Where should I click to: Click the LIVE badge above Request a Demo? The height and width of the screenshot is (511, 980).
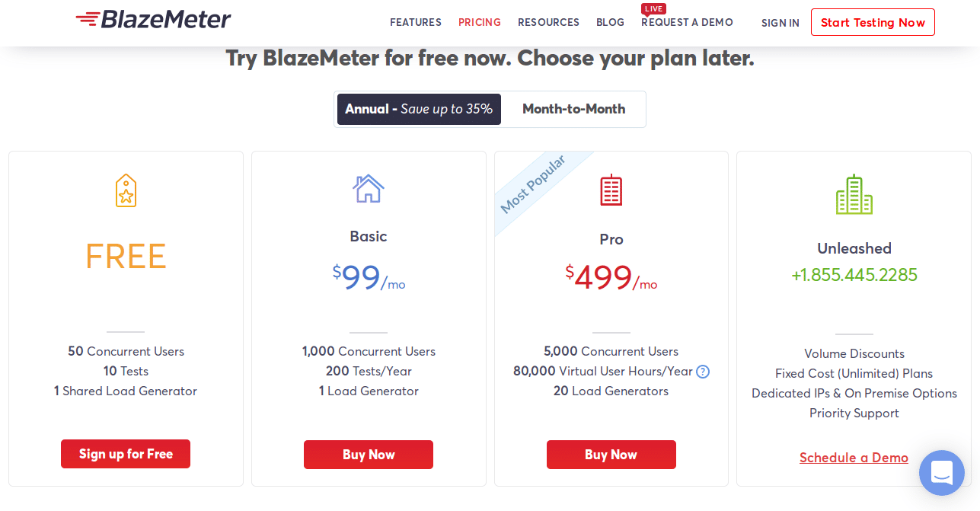653,9
